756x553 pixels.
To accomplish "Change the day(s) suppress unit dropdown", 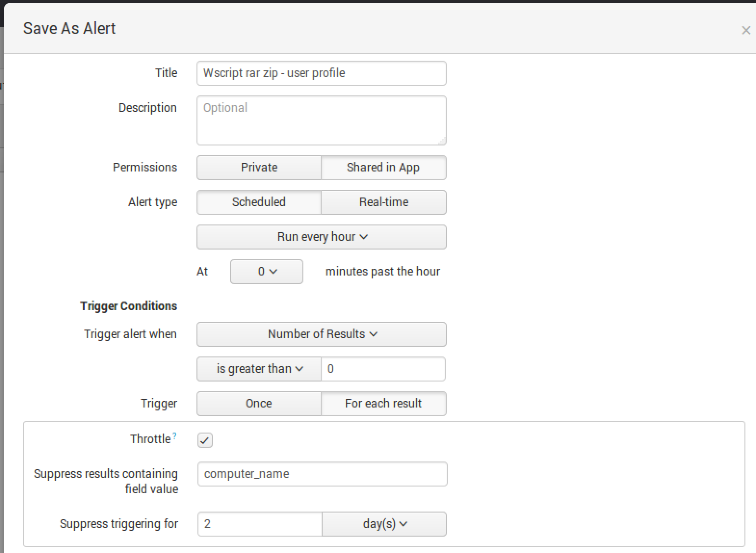I will [384, 524].
